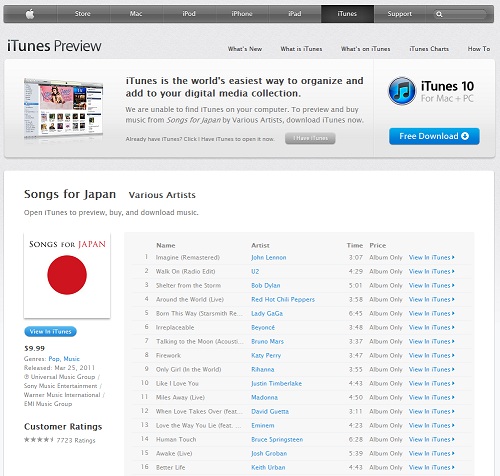
Task: Open the Eminem artist link
Action: (263, 426)
